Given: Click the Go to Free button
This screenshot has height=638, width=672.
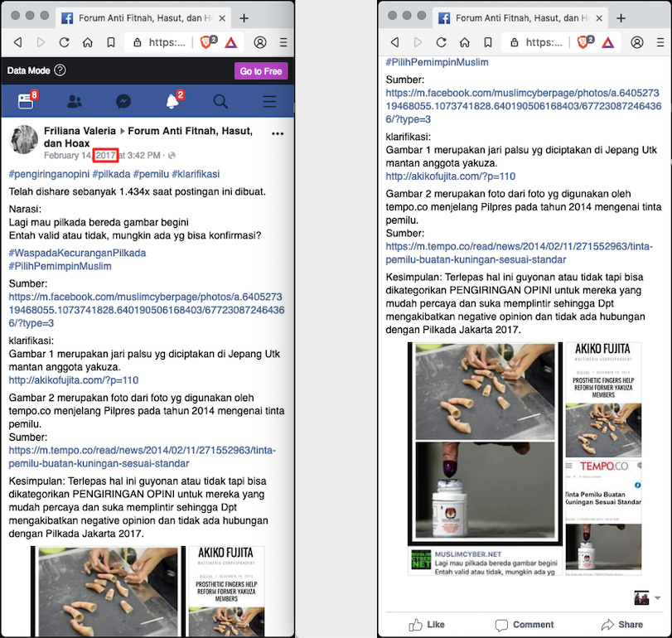Looking at the screenshot, I should 261,71.
